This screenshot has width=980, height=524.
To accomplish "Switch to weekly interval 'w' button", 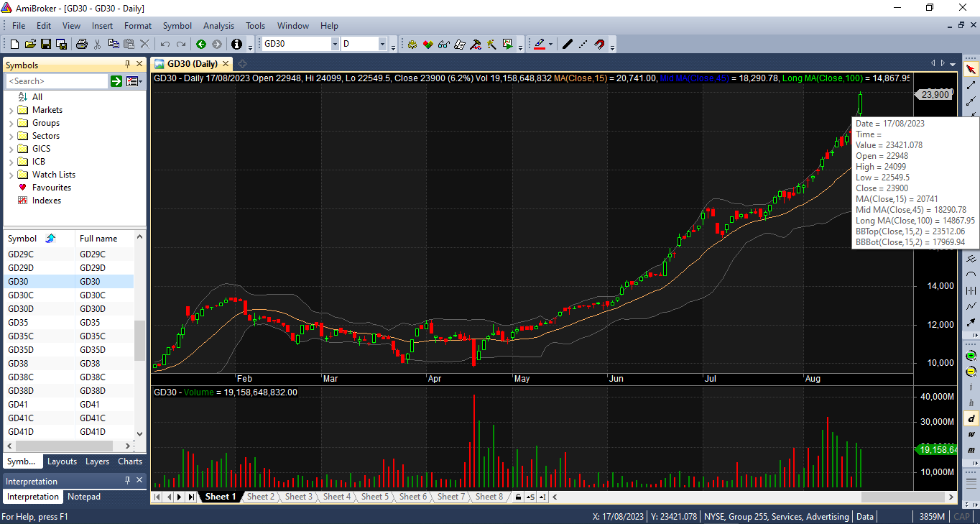I will pyautogui.click(x=971, y=434).
